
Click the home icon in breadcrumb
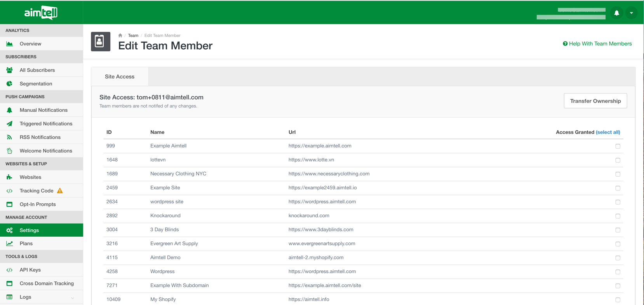[x=120, y=35]
